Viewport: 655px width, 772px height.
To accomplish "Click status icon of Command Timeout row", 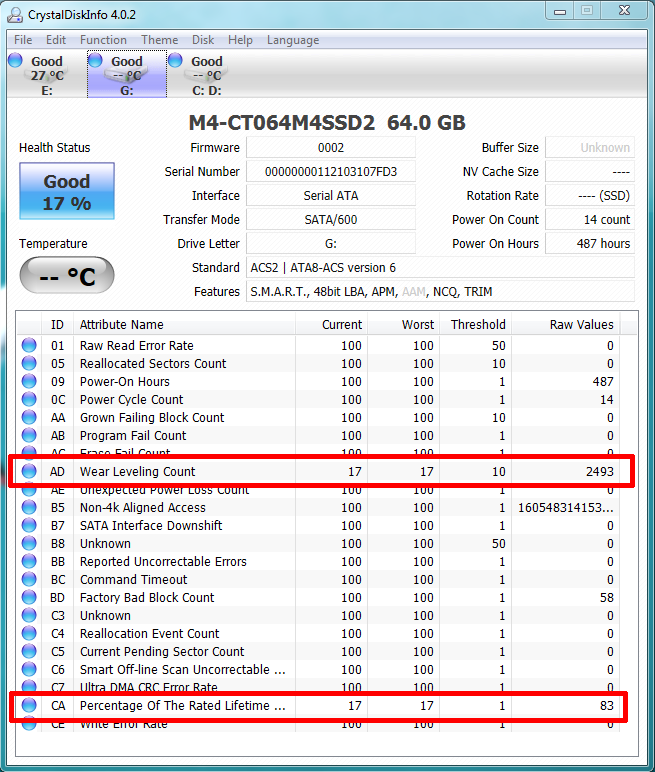I will tap(29, 579).
